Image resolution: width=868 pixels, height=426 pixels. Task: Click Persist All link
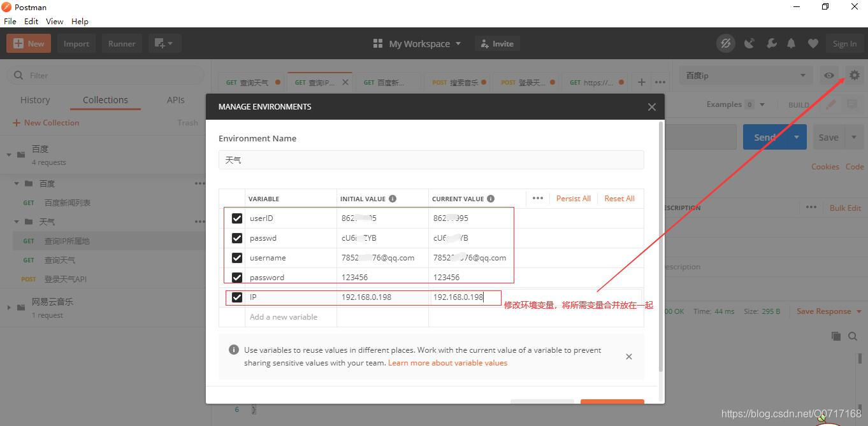coord(573,199)
